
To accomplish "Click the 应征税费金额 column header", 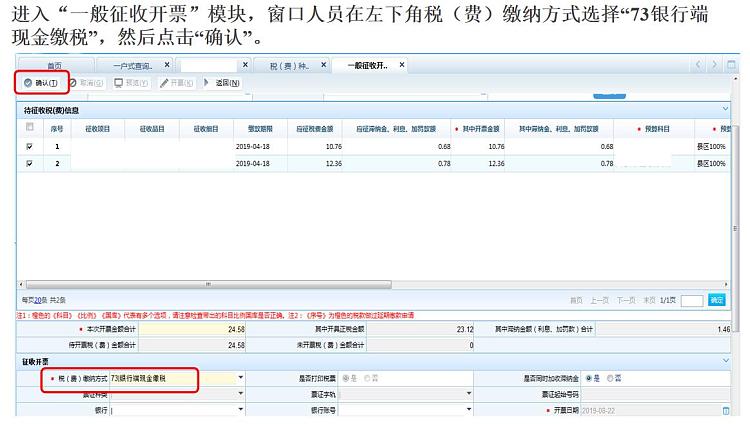I will (x=315, y=129).
